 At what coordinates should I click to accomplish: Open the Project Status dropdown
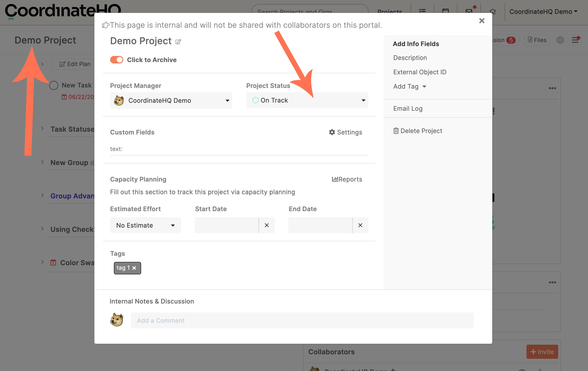click(x=307, y=100)
